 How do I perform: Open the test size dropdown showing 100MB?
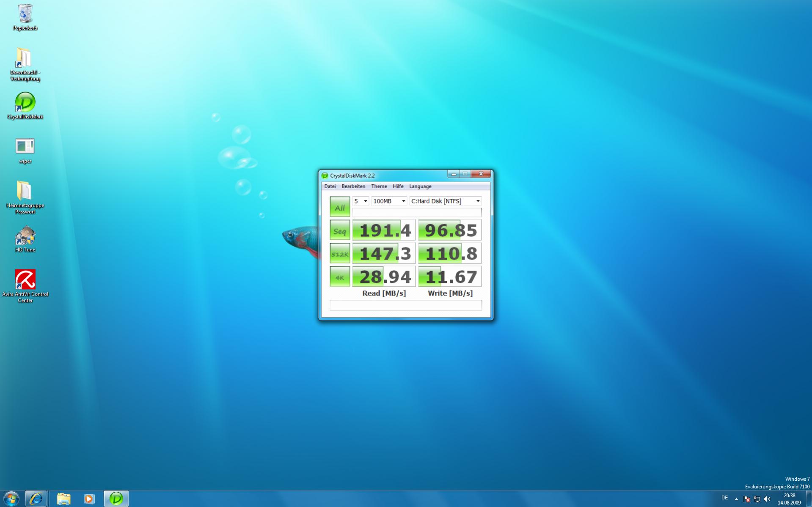(389, 201)
